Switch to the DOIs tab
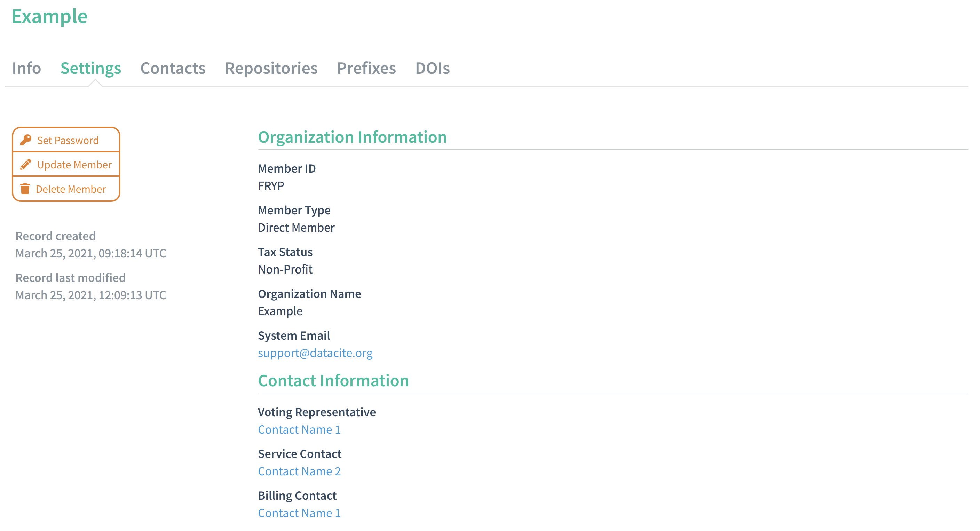This screenshot has width=980, height=531. click(x=432, y=68)
